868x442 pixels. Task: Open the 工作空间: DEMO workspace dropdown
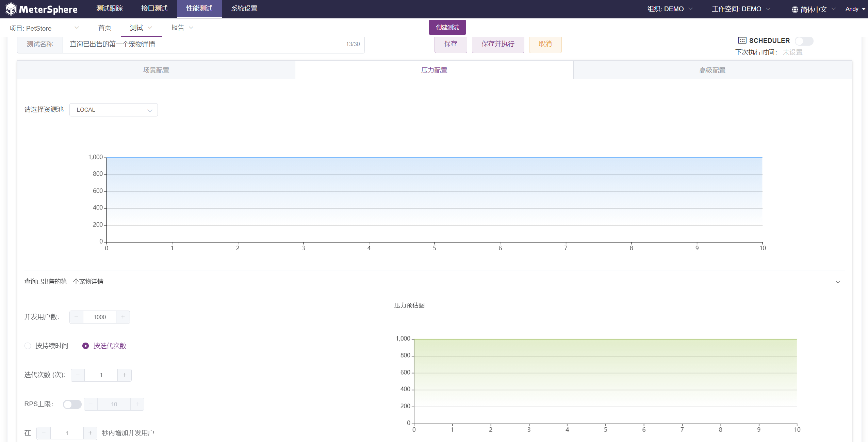click(x=741, y=9)
